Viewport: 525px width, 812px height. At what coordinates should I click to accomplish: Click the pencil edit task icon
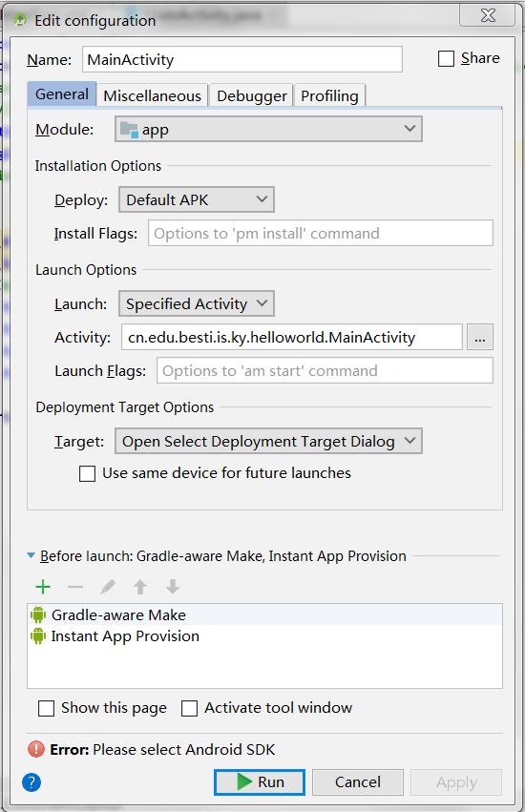108,587
